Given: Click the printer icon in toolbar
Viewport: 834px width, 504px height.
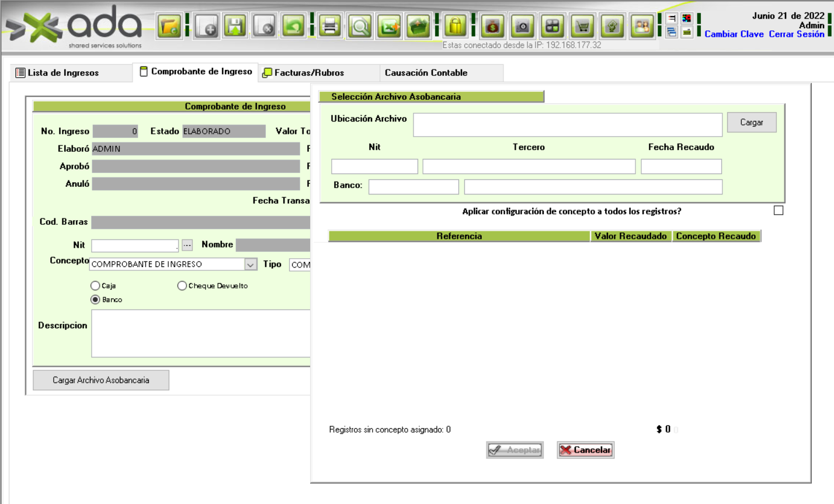Looking at the screenshot, I should pyautogui.click(x=330, y=26).
